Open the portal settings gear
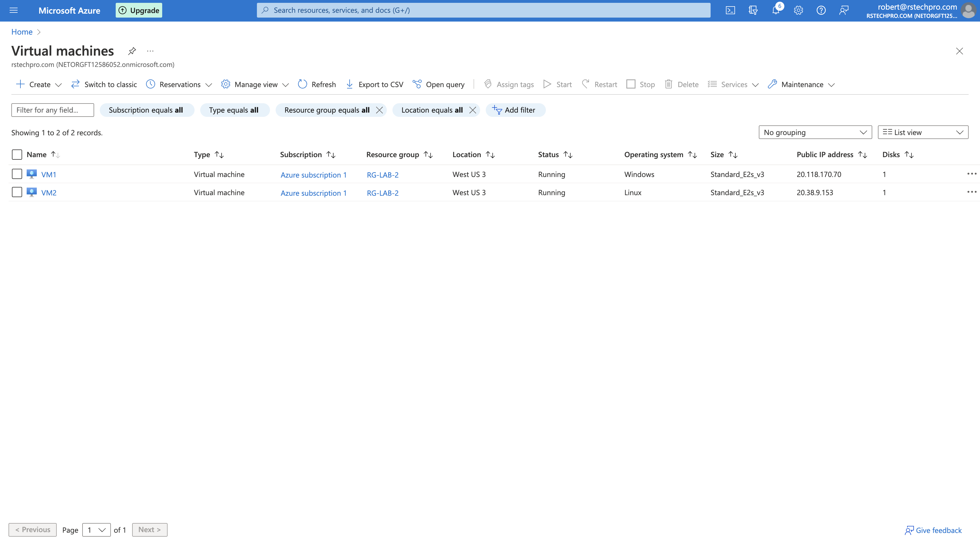Viewport: 980px width, 548px height. [798, 10]
